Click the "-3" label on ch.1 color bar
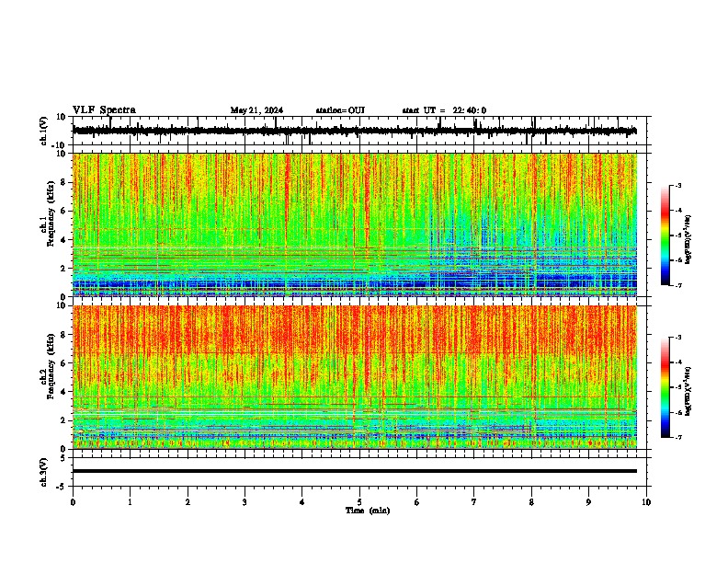This screenshot has height=563, width=728. pos(678,186)
